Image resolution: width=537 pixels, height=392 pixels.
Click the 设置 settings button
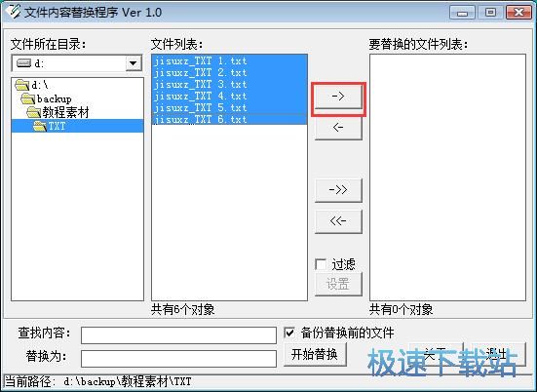pos(338,284)
